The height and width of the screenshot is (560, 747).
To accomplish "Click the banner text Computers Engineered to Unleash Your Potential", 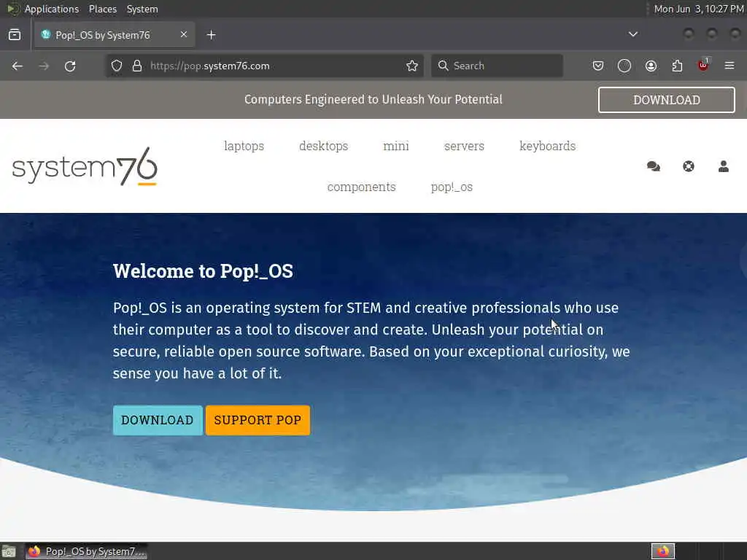I will coord(373,99).
